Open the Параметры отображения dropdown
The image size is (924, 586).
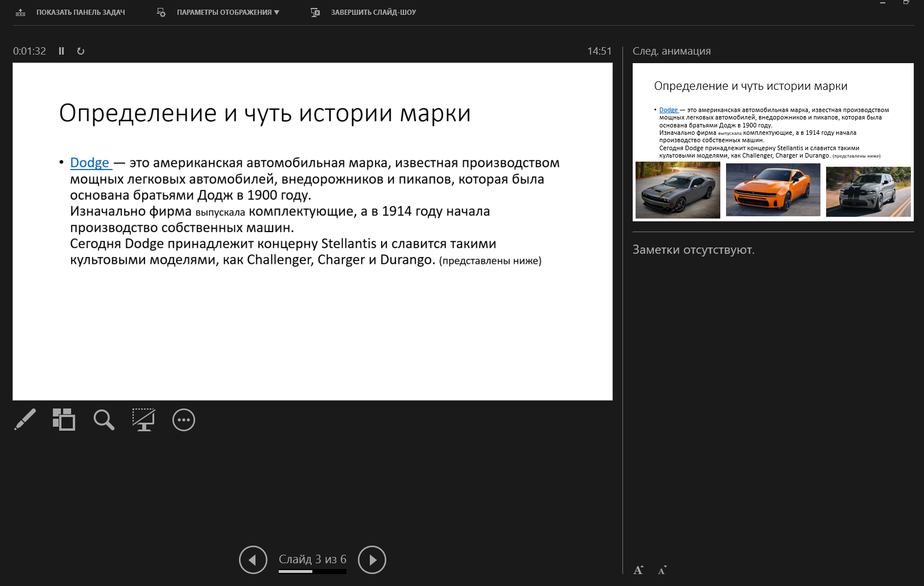point(227,11)
